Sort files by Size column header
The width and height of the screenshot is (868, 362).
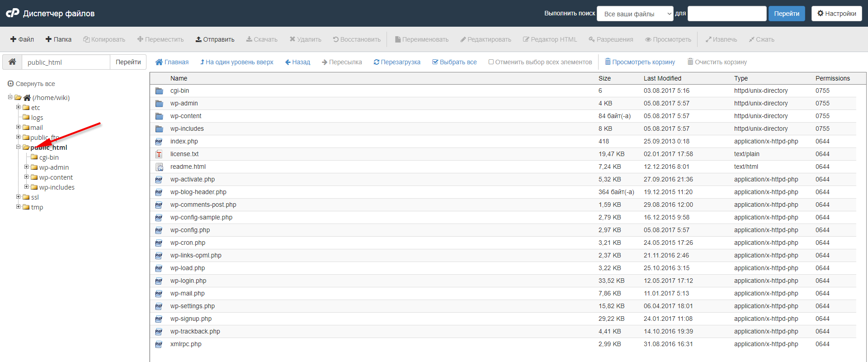[604, 78]
